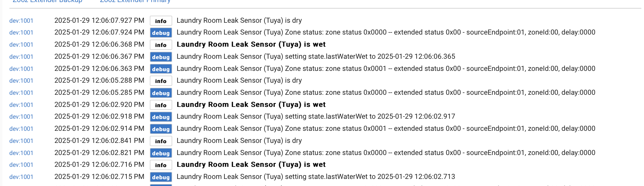Click debug badge at 12:06:06.363 PM

point(161,69)
